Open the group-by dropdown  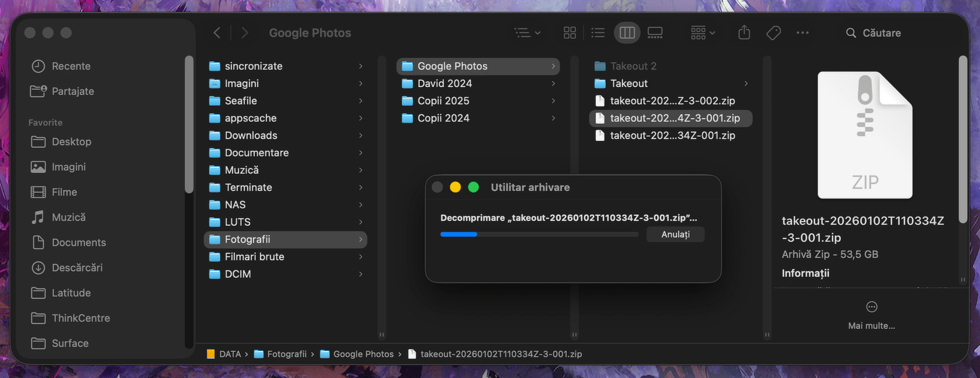click(x=702, y=33)
